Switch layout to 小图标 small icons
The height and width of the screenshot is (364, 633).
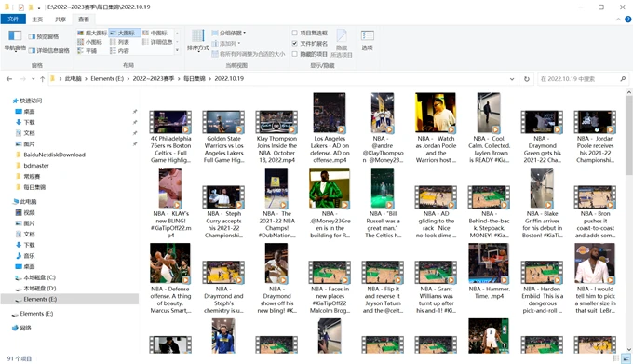(x=90, y=42)
